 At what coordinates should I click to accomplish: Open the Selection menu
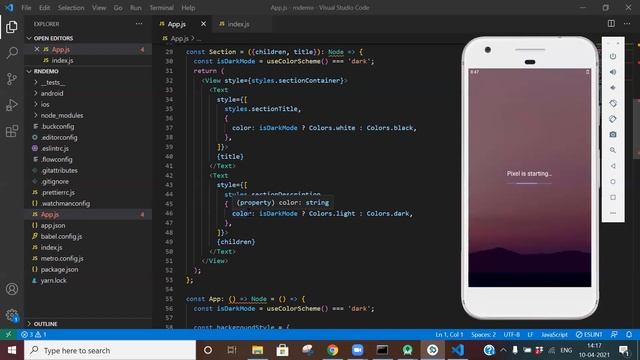click(71, 7)
